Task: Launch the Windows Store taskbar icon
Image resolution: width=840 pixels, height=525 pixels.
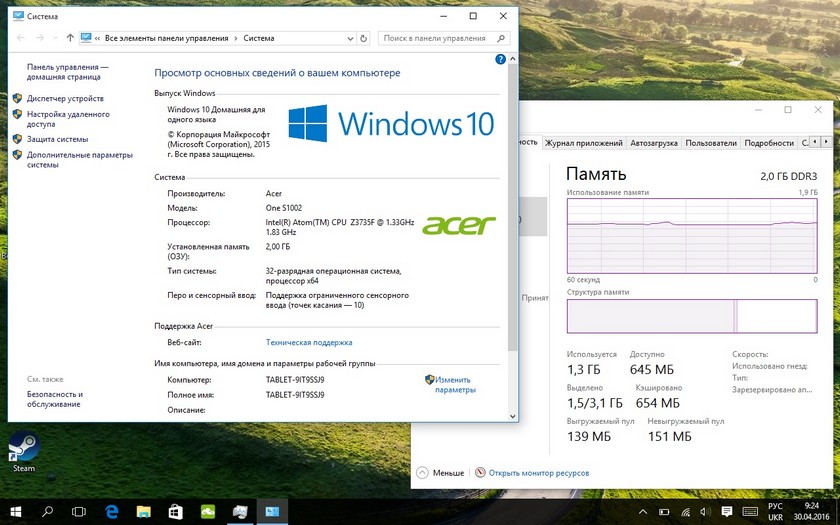Action: [175, 511]
